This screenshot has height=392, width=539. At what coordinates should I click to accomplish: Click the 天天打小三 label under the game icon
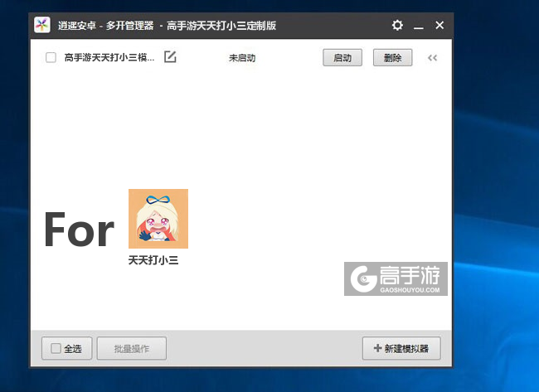(153, 260)
